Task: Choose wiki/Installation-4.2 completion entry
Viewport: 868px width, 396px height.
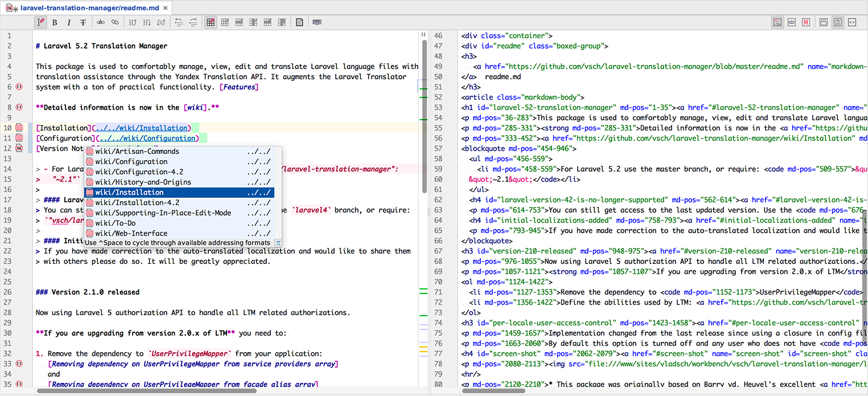Action: click(x=179, y=203)
